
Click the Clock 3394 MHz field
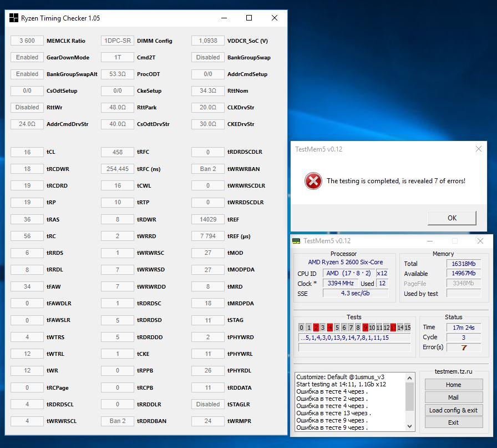coord(341,283)
